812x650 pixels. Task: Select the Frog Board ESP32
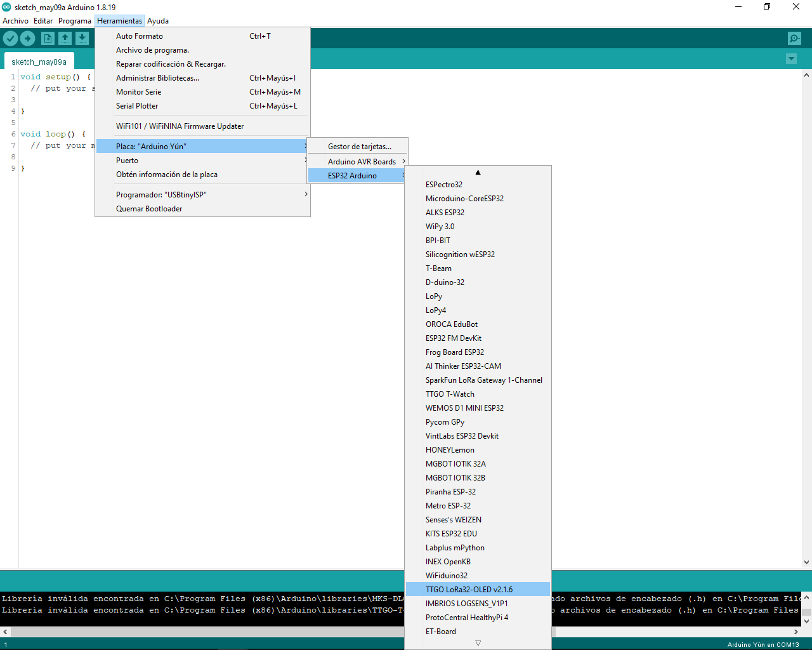478,352
